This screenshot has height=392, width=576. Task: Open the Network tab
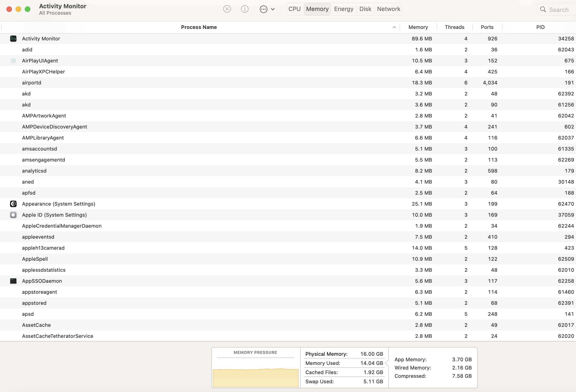click(388, 9)
